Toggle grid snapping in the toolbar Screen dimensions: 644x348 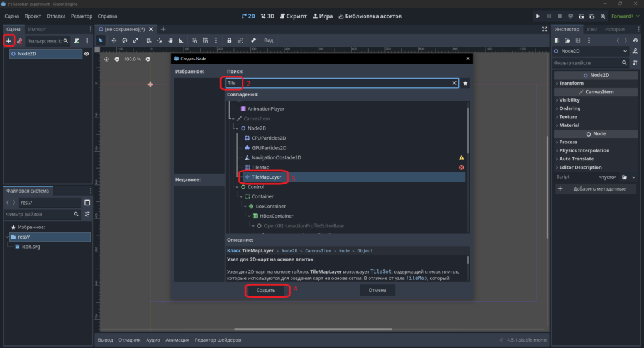(205, 40)
